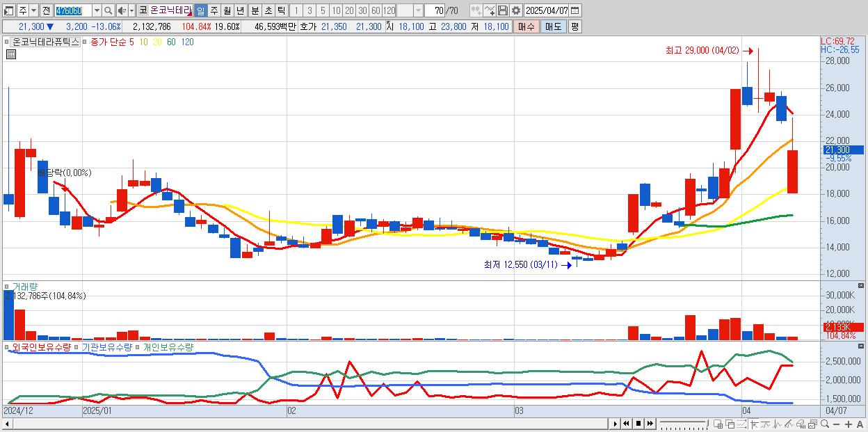Click the zigzag line chart icon

pos(778,424)
